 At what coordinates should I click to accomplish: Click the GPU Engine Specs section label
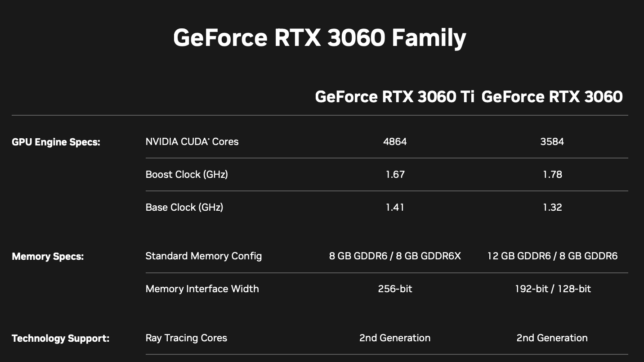coord(56,142)
